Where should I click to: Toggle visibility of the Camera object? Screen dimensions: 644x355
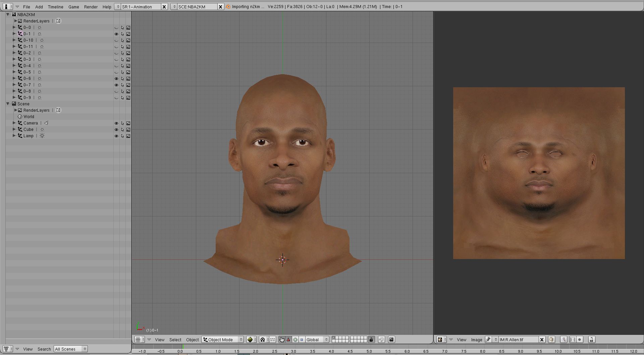point(116,123)
